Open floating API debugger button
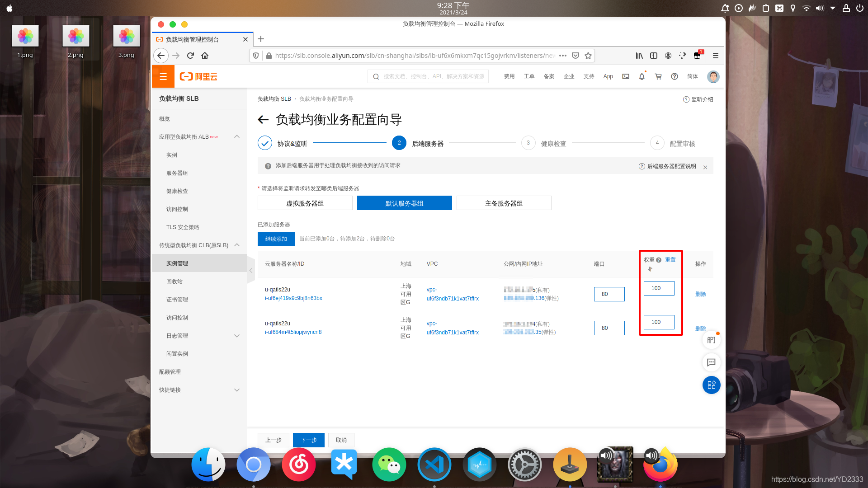The image size is (868, 488). point(711,340)
